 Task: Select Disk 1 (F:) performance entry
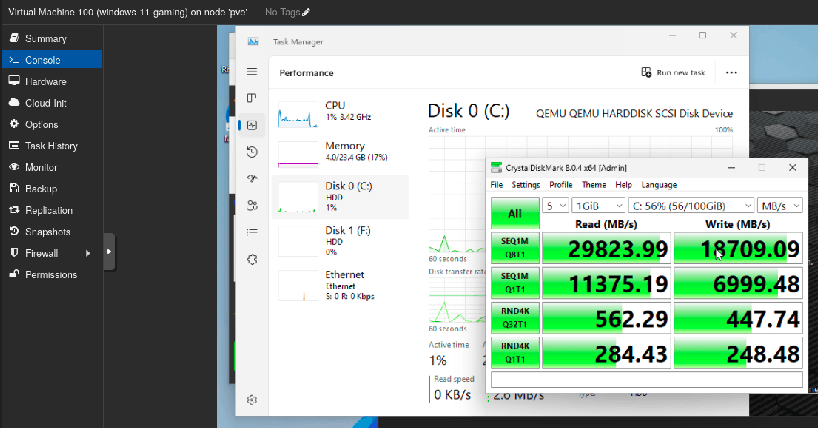click(340, 241)
